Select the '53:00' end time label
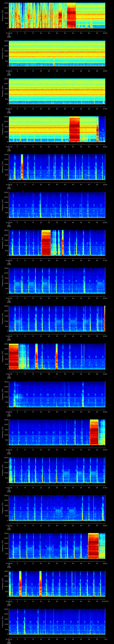Viewport: 114px width, 644px height. pos(105,336)
